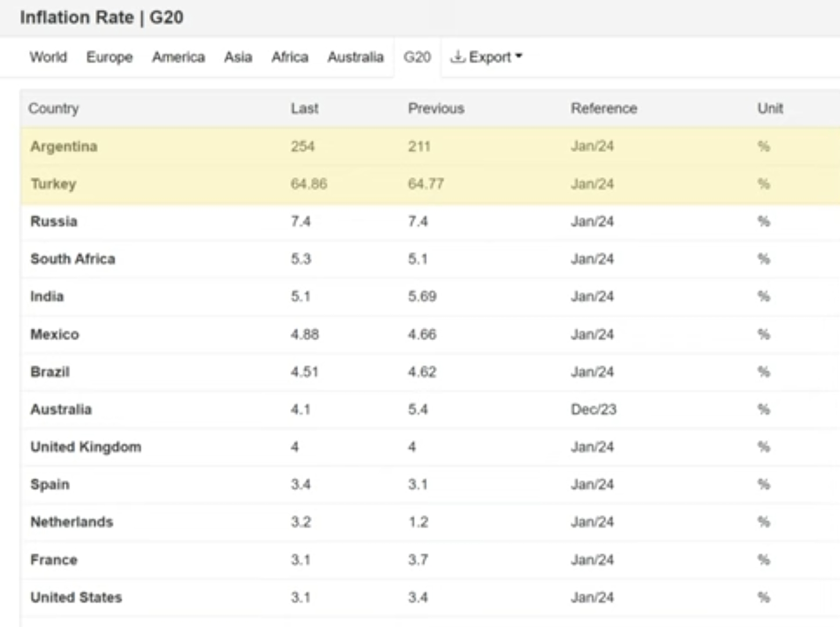Screen dimensions: 840x627
Task: Click Netherlands' last value 3.2
Action: tap(301, 522)
